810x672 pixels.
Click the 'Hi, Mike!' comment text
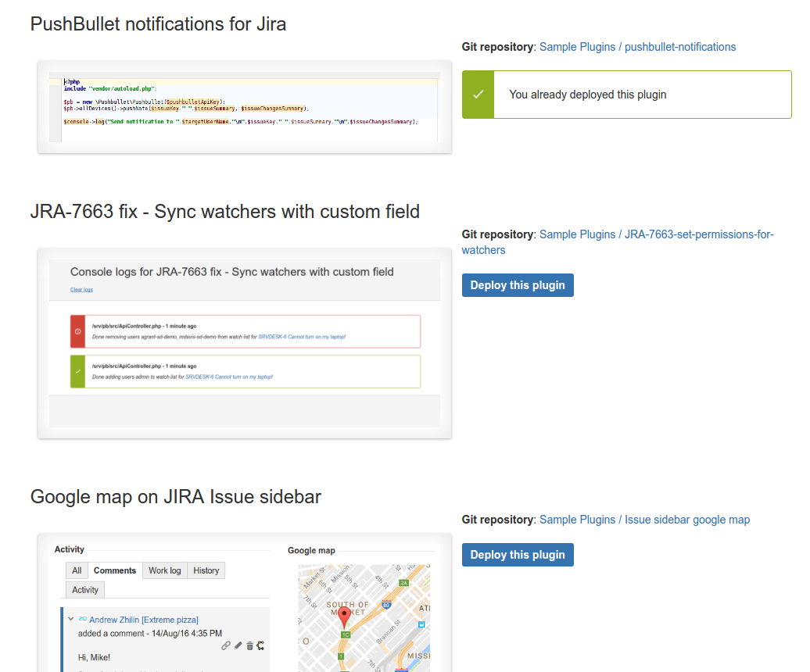pyautogui.click(x=94, y=658)
